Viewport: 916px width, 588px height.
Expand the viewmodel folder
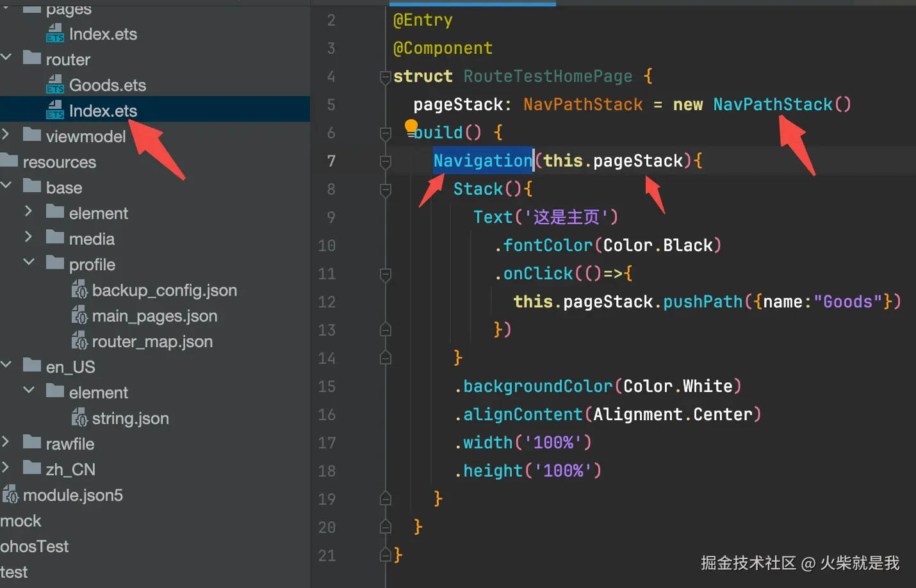pyautogui.click(x=6, y=134)
